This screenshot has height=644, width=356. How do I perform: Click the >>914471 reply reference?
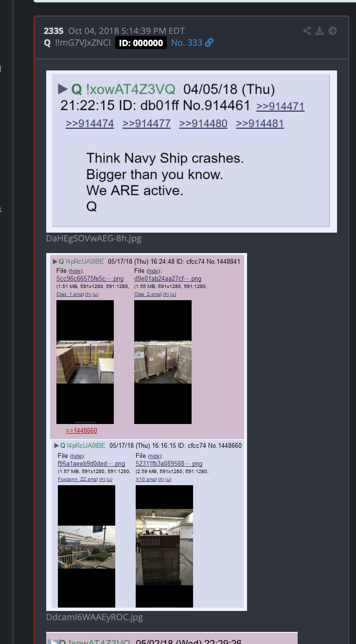(281, 106)
